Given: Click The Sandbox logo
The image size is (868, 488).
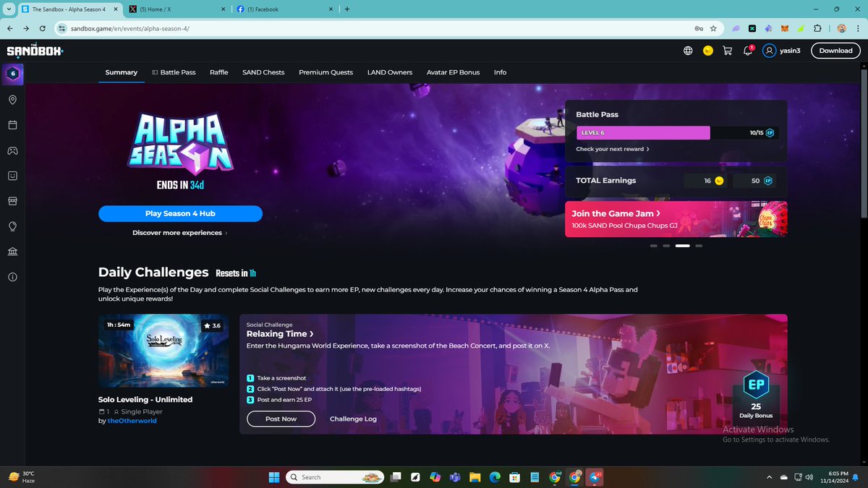Looking at the screenshot, I should click(35, 51).
